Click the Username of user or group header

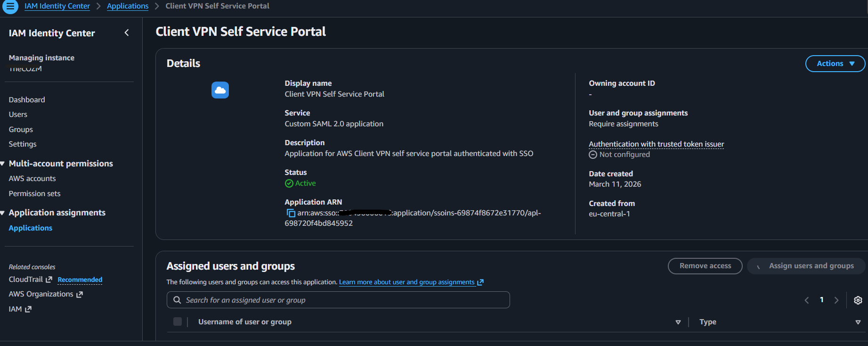(x=245, y=322)
